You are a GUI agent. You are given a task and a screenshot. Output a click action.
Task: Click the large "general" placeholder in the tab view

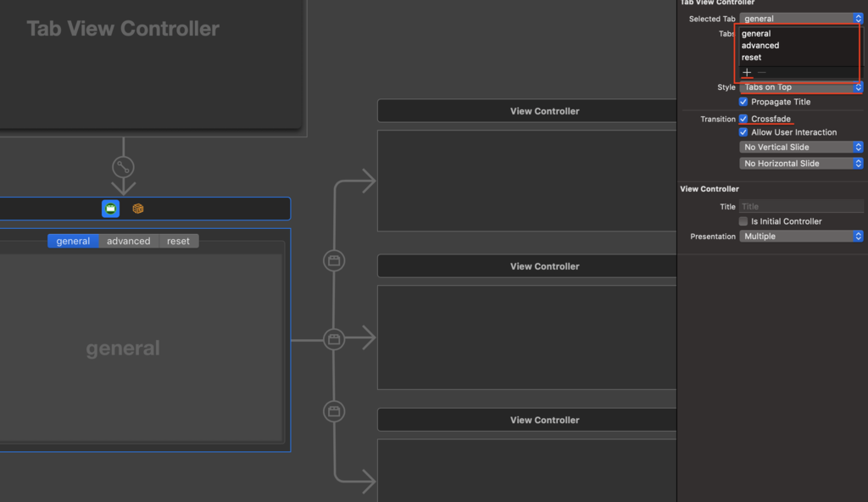coord(123,349)
